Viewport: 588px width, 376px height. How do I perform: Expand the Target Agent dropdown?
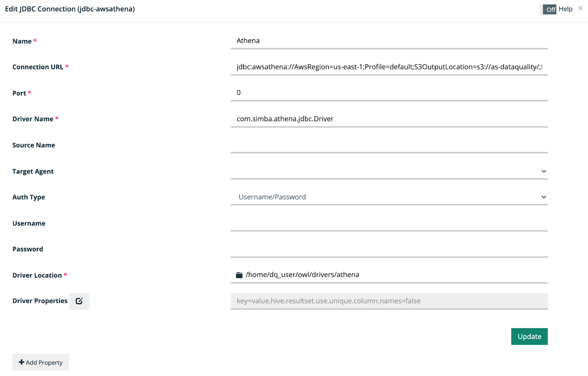tap(544, 171)
